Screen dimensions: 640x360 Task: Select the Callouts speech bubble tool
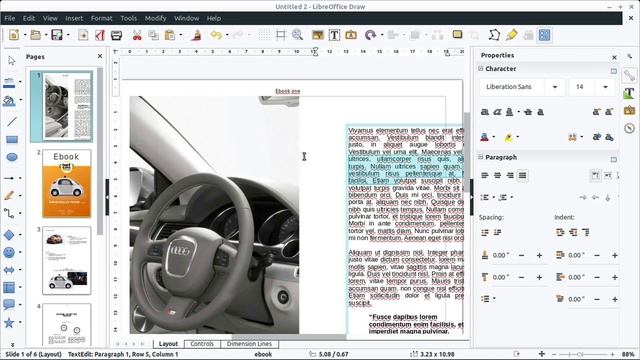coord(9,304)
